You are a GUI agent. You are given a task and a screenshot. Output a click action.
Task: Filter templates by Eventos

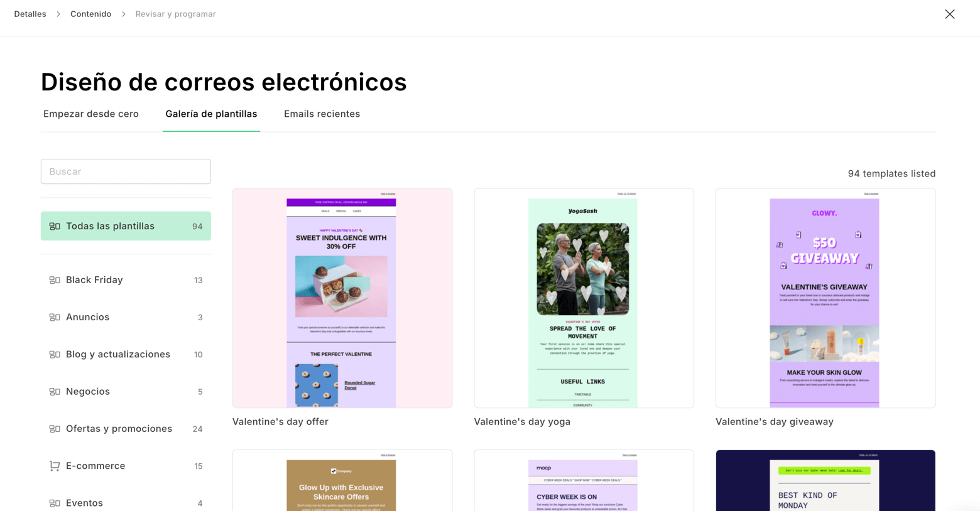point(126,503)
